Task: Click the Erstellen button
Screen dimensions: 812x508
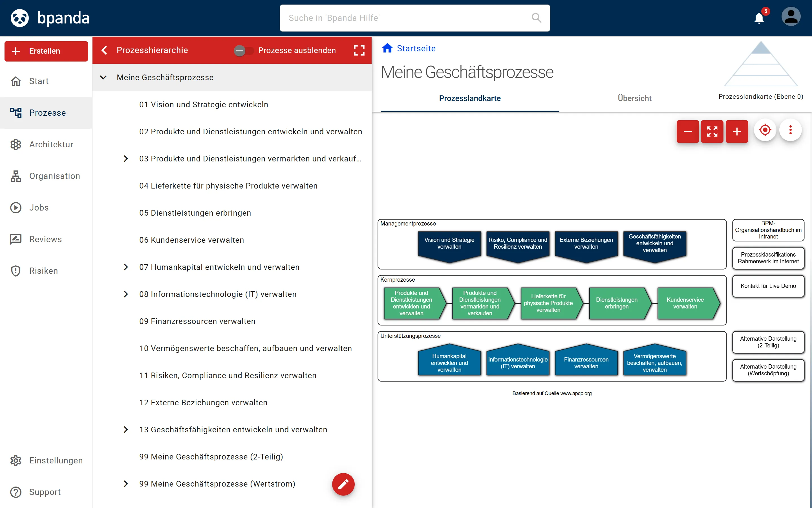Action: pyautogui.click(x=46, y=51)
